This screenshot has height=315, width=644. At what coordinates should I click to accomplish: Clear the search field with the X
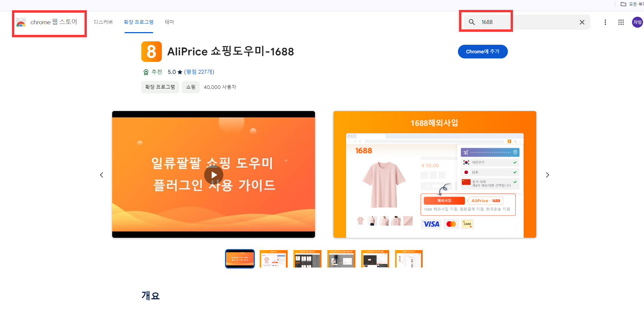[582, 22]
